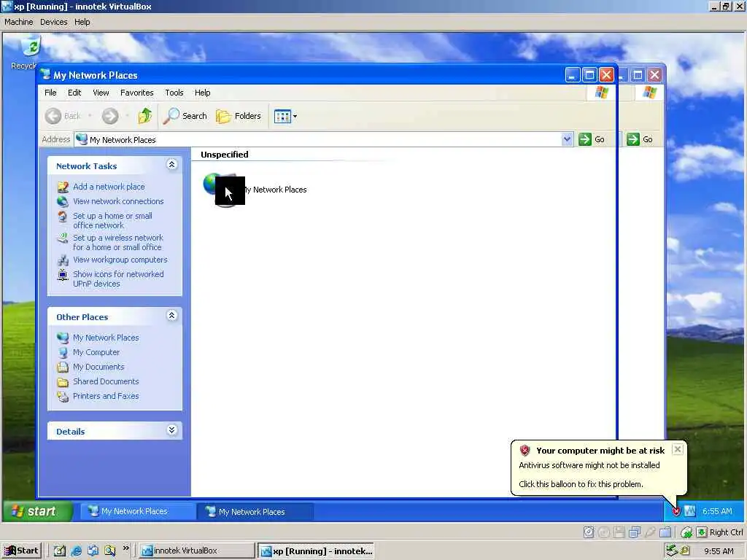Click Show icons for networked UPnP devices

click(118, 279)
